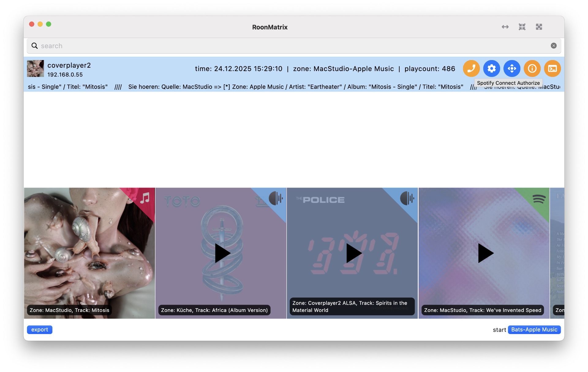This screenshot has width=588, height=372.
Task: Click into the search input field
Action: point(276,46)
